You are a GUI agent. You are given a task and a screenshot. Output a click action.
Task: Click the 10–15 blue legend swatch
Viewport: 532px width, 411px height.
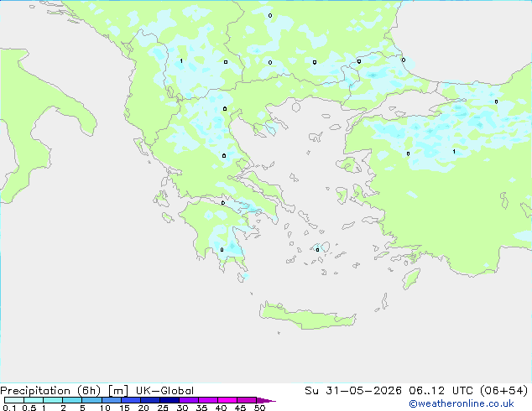click(112, 400)
